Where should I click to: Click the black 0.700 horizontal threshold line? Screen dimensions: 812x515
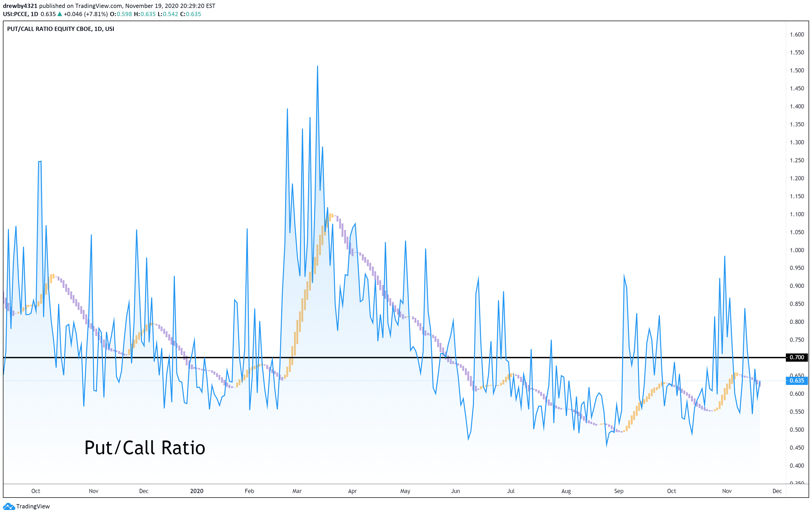coord(394,357)
